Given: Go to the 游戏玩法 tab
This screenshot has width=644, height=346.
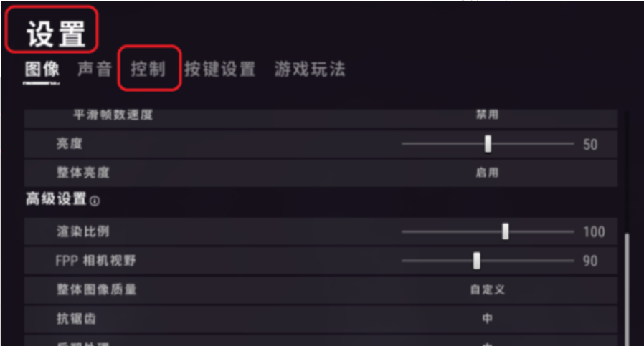Looking at the screenshot, I should click(310, 69).
